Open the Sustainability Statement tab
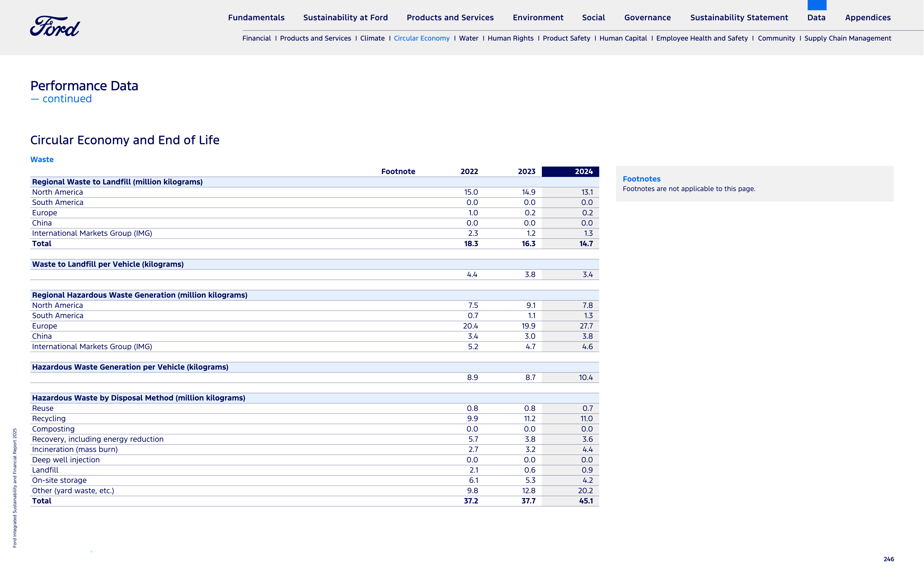924x578 pixels. click(739, 18)
